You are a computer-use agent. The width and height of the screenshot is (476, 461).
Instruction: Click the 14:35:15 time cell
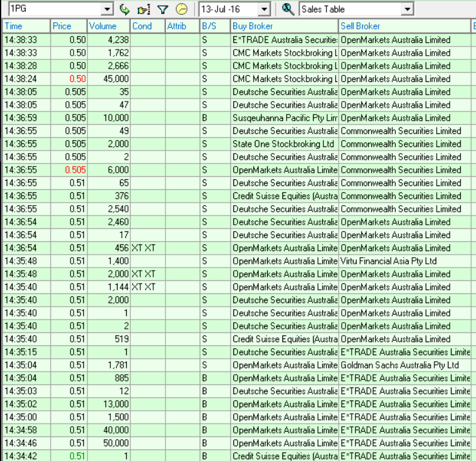point(26,352)
